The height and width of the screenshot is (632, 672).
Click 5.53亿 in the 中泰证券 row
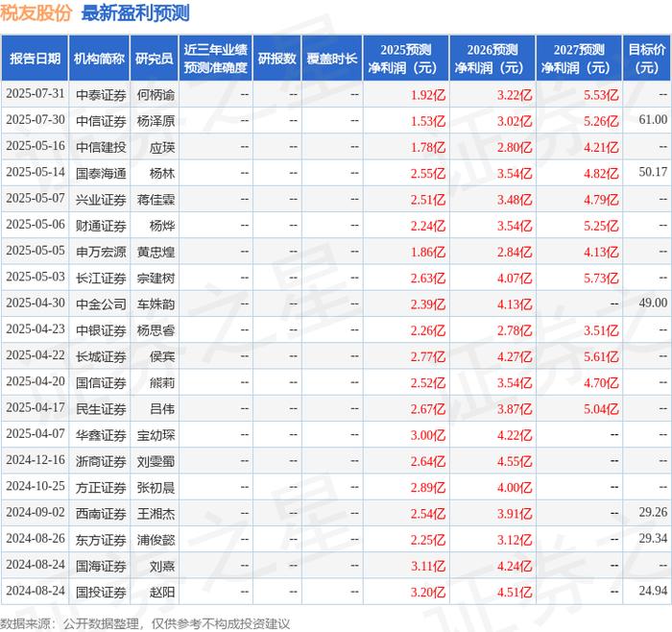click(601, 95)
